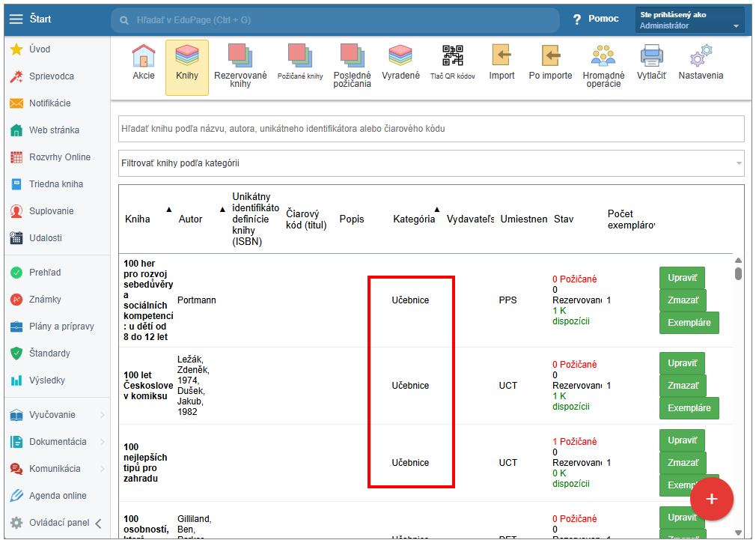The width and height of the screenshot is (756, 543).
Task: Sort the table by Kategória column
Action: [414, 219]
